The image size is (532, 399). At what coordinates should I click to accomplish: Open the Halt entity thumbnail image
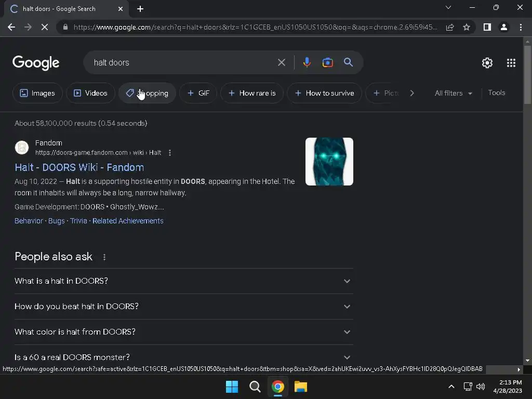point(329,162)
